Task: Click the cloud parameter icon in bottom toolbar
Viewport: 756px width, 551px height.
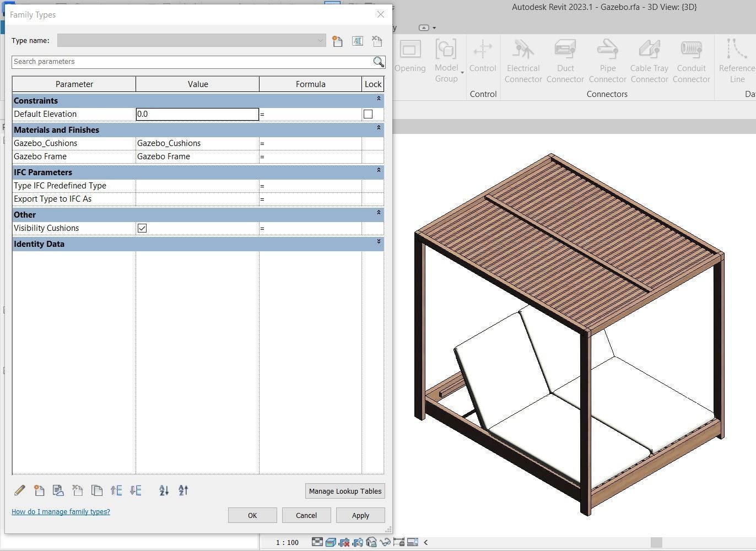Action: [x=58, y=490]
